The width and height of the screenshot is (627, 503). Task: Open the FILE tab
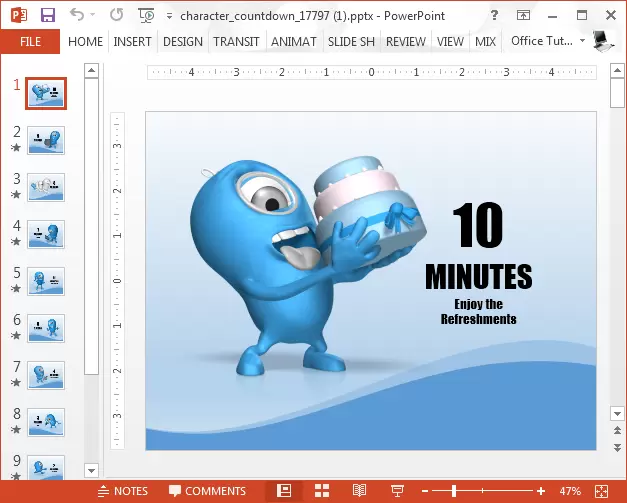30,41
